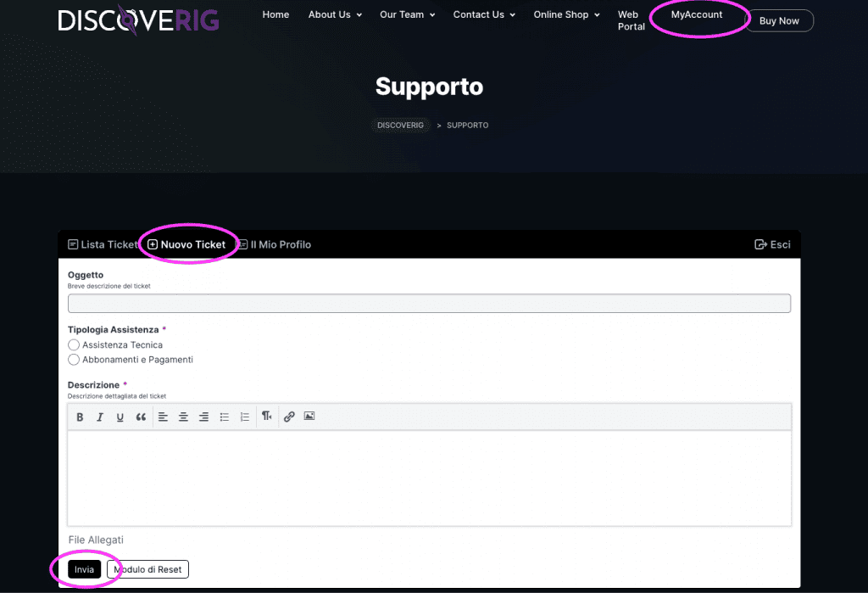868x593 pixels.
Task: Toggle bold formatting in editor toolbar
Action: pos(81,417)
